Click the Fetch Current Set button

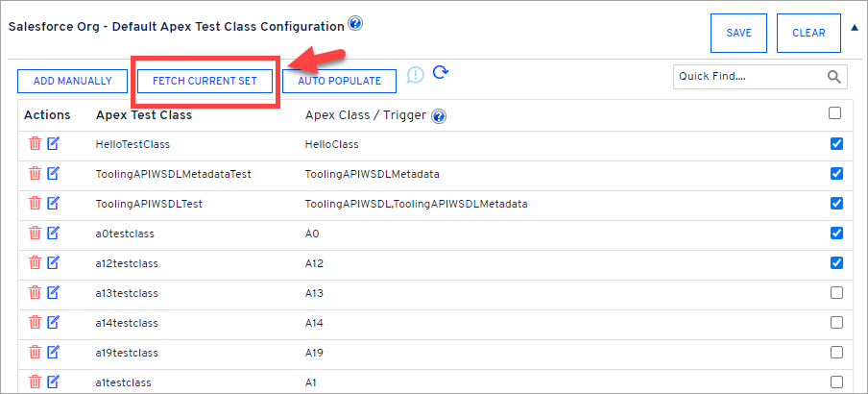[205, 81]
